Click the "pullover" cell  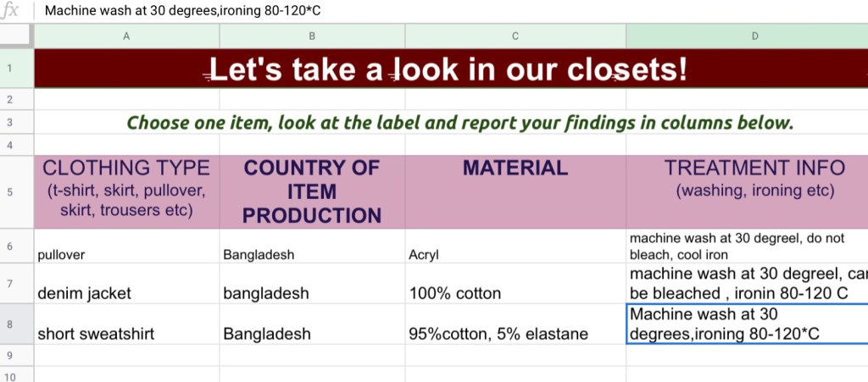click(x=126, y=253)
